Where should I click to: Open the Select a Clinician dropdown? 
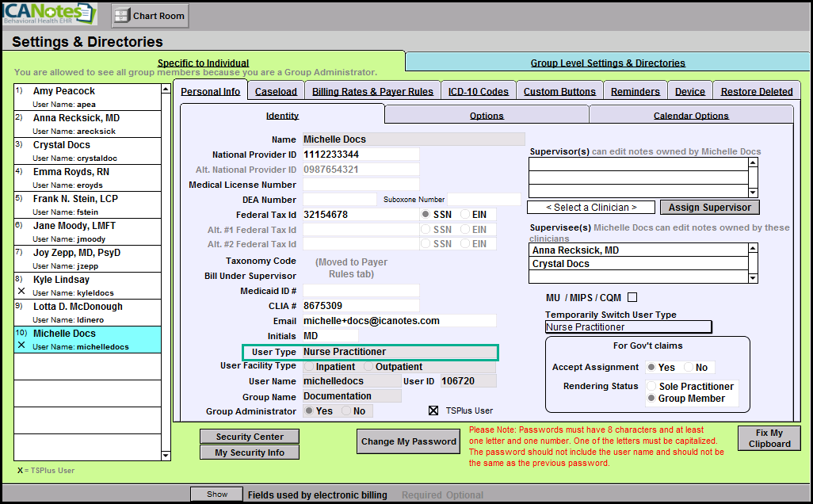tap(591, 208)
